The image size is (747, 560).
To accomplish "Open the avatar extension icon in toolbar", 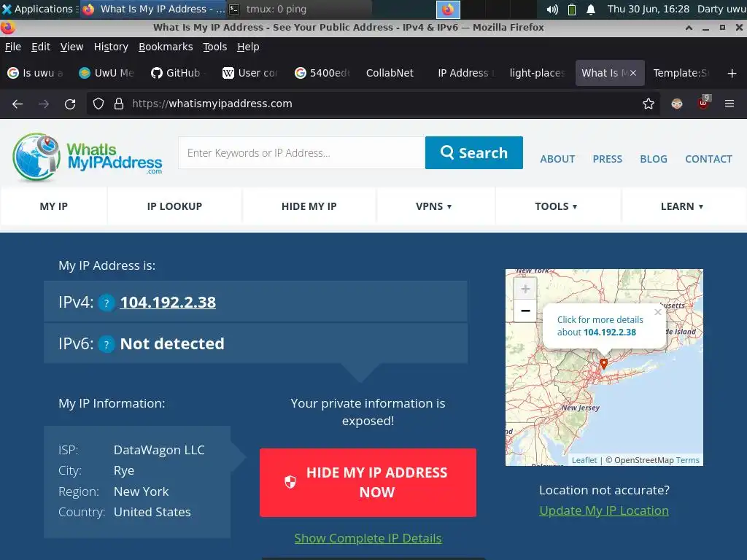I will click(x=676, y=104).
